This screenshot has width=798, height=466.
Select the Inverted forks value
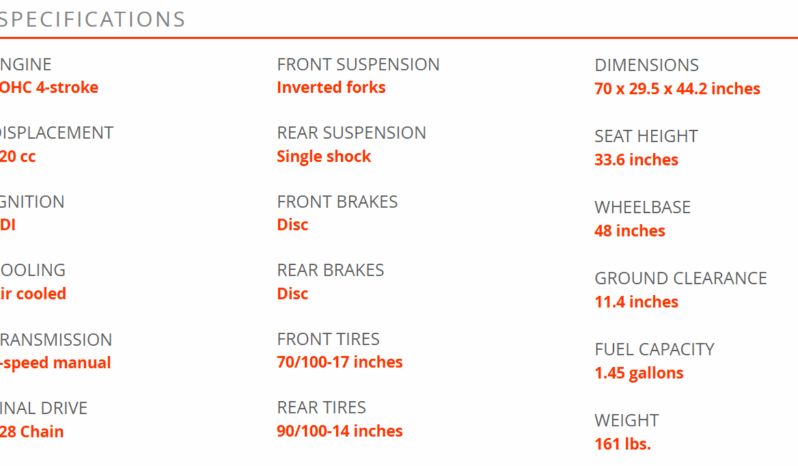coord(331,88)
